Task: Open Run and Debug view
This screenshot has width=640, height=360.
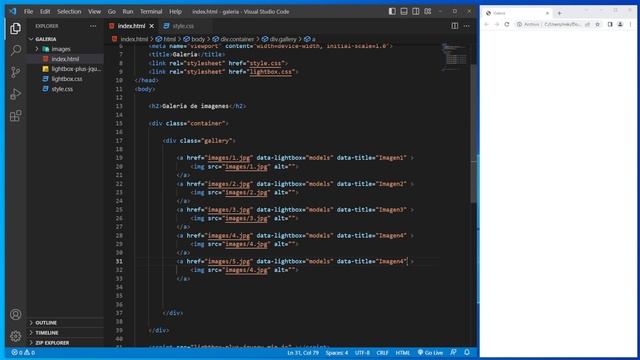Action: (16, 94)
